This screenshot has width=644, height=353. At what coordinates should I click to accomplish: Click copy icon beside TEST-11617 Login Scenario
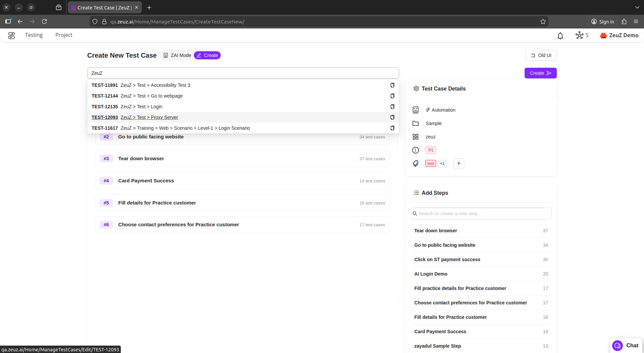click(392, 128)
